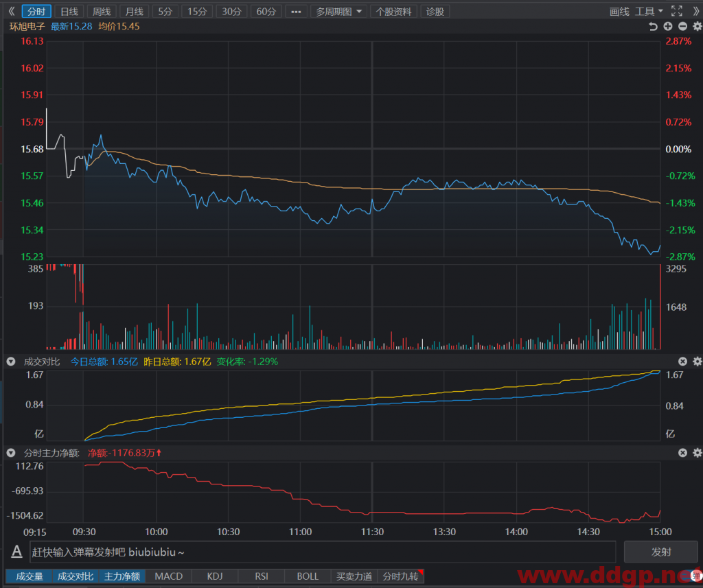Toggle the RSI indicator

click(262, 576)
